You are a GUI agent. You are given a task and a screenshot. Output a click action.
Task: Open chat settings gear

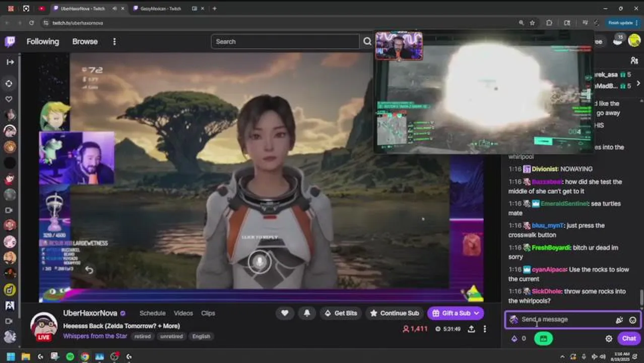pos(609,339)
